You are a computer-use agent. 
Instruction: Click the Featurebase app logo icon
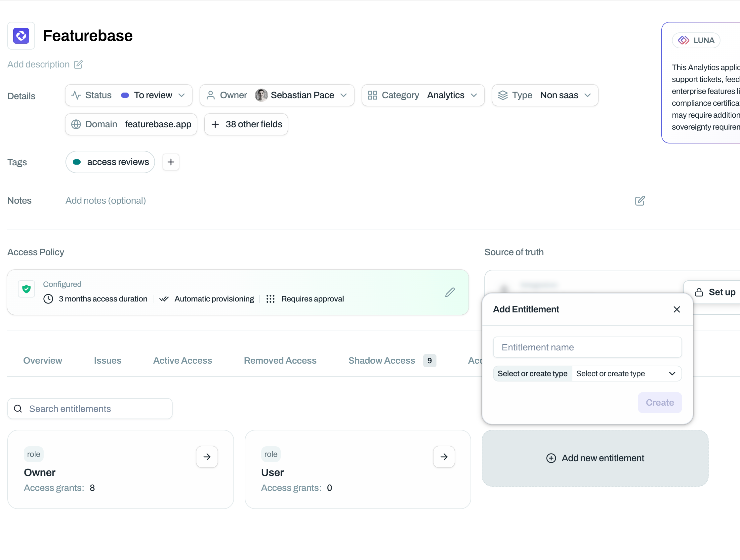point(21,36)
